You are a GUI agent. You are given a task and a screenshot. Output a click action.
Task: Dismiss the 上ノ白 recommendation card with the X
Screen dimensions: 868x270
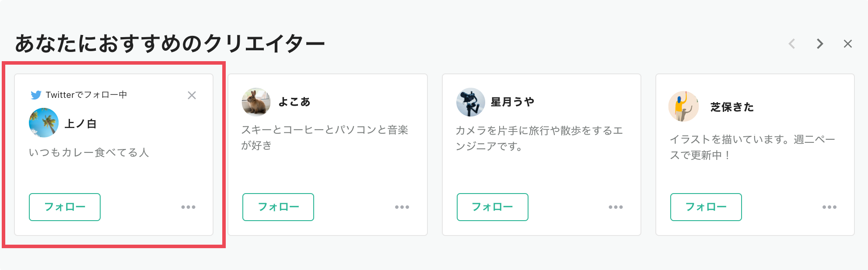192,95
